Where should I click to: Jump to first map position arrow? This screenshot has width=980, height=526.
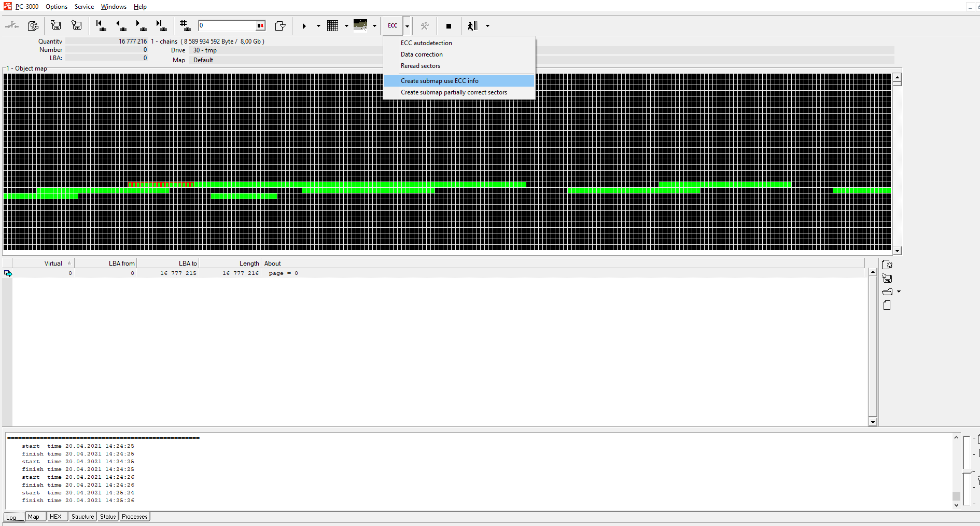(101, 25)
